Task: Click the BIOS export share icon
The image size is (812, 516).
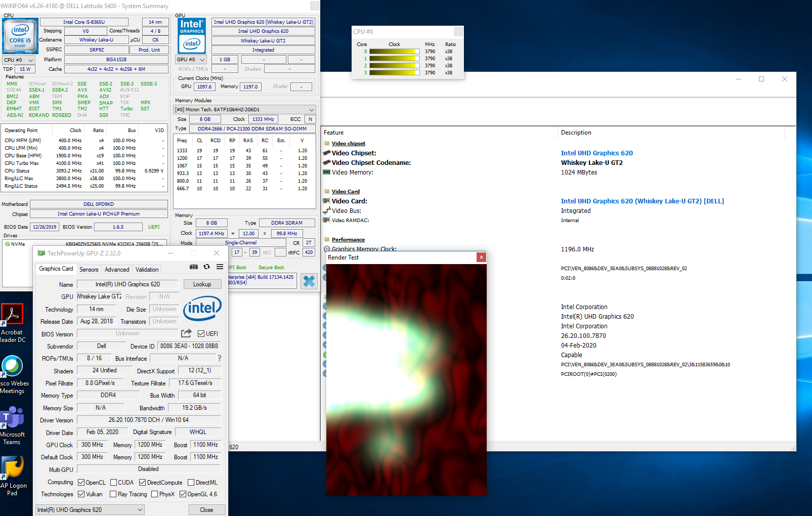Action: (187, 333)
